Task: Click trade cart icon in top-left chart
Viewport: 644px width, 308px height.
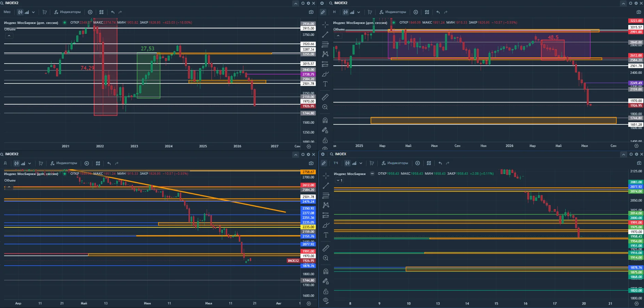Action: click(44, 12)
